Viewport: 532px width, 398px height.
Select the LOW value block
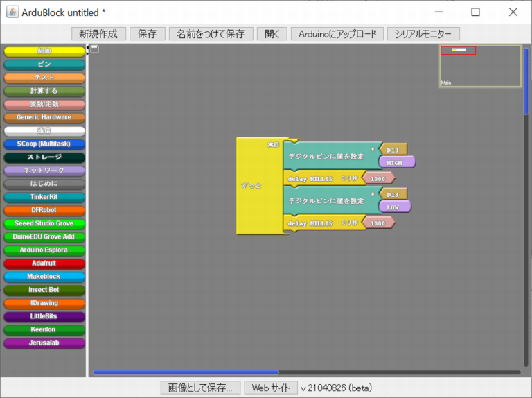[x=394, y=207]
